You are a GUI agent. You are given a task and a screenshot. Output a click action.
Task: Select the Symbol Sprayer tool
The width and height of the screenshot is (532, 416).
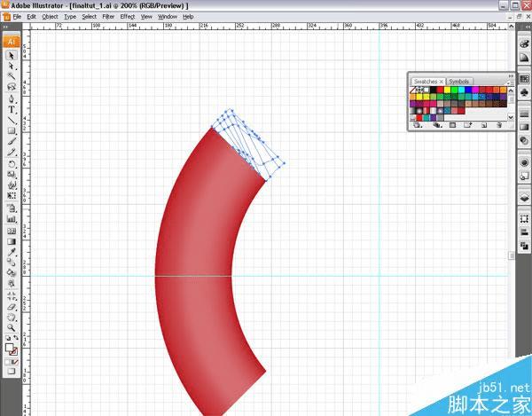(x=12, y=208)
